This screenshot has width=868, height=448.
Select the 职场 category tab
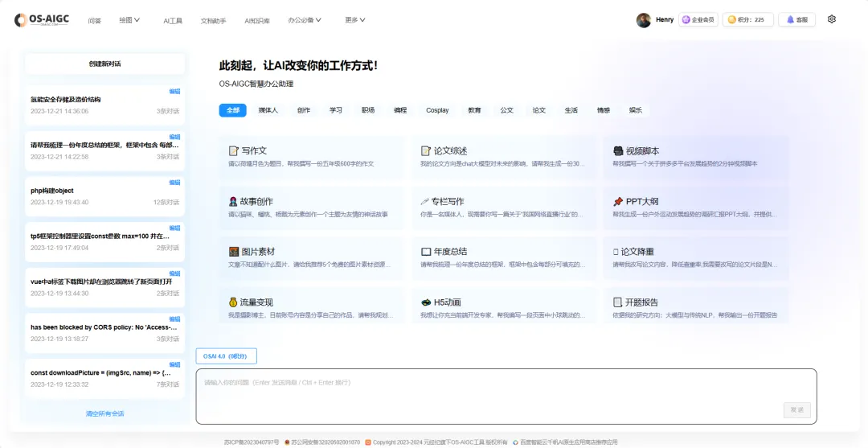[368, 110]
